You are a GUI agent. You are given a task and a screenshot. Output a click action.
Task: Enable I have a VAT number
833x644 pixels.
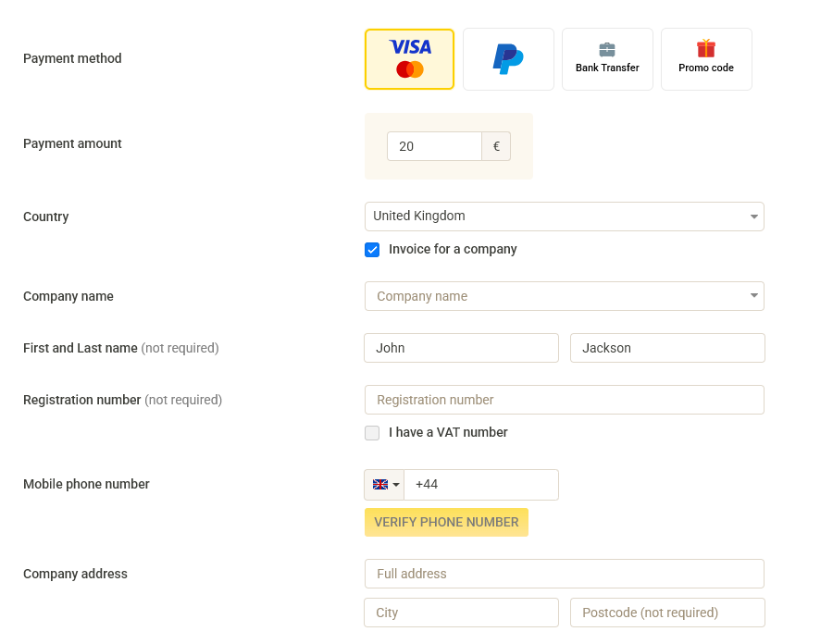coord(372,433)
